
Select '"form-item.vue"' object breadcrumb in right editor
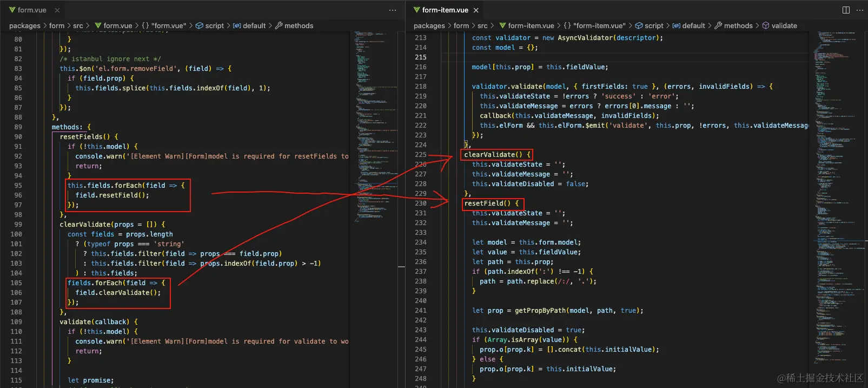click(599, 25)
